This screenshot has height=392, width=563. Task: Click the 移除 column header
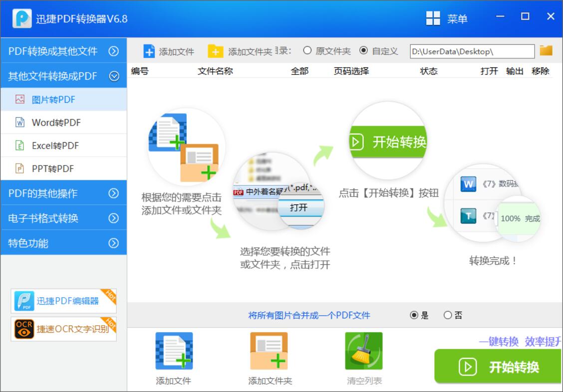coord(541,71)
